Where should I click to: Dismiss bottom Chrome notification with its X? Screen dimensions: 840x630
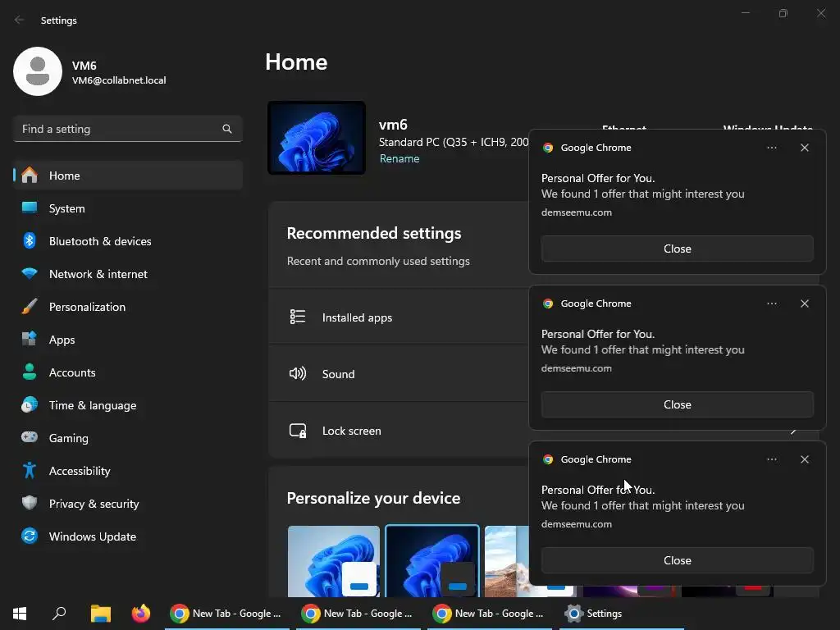(x=805, y=459)
